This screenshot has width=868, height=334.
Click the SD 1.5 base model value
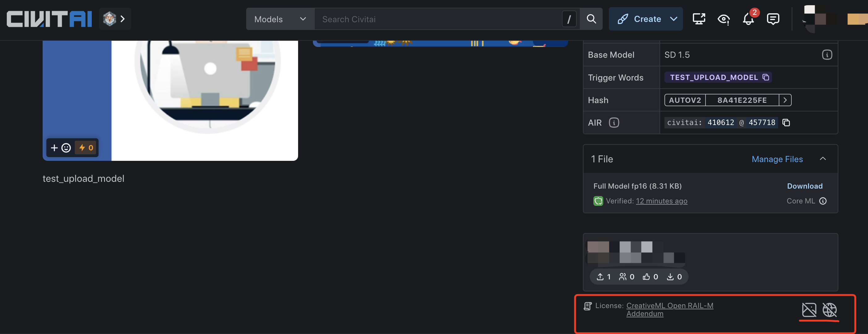click(x=677, y=55)
